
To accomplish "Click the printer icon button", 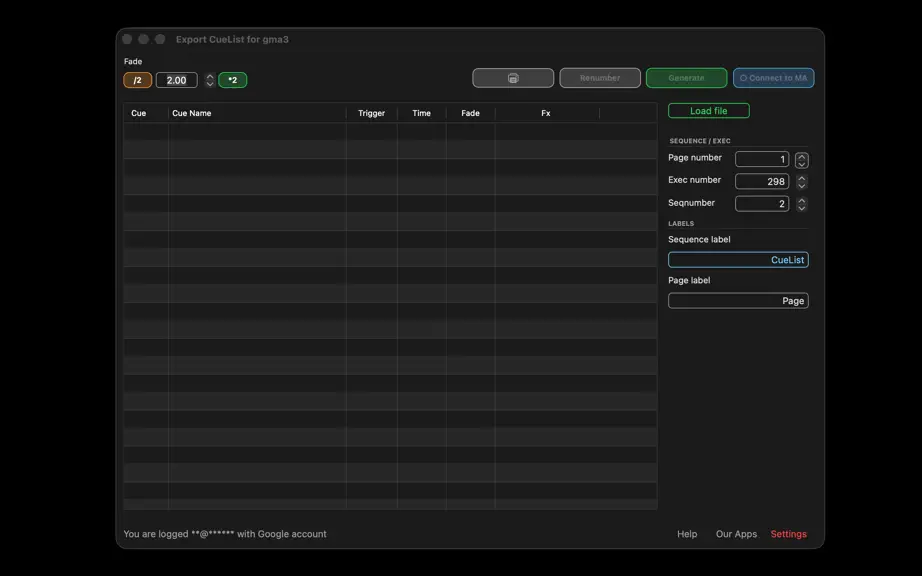I will [x=513, y=78].
